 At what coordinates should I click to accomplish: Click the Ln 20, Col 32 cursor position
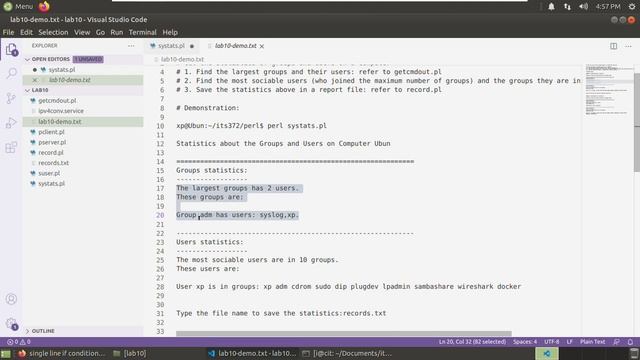coord(472,342)
